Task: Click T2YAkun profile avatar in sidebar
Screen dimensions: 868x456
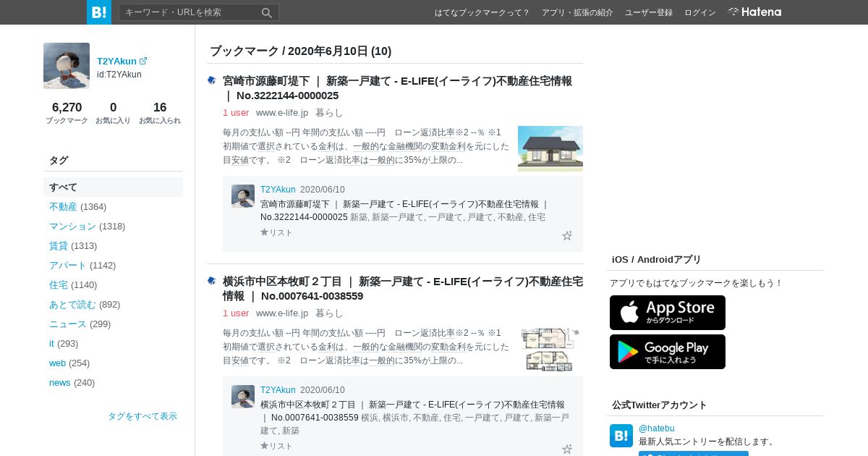Action: 67,66
